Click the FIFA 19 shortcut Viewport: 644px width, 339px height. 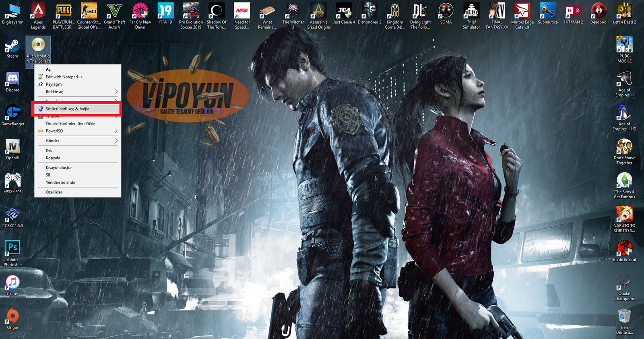click(165, 14)
